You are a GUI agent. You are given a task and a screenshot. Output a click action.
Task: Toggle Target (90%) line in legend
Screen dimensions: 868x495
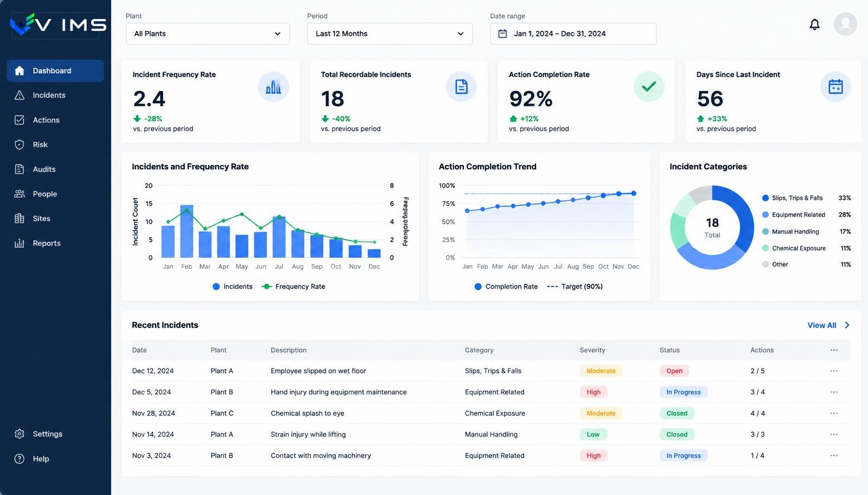575,287
